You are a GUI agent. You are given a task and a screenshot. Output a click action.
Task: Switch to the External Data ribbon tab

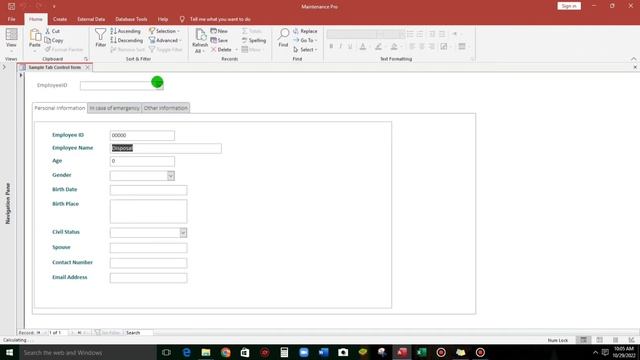[x=91, y=19]
